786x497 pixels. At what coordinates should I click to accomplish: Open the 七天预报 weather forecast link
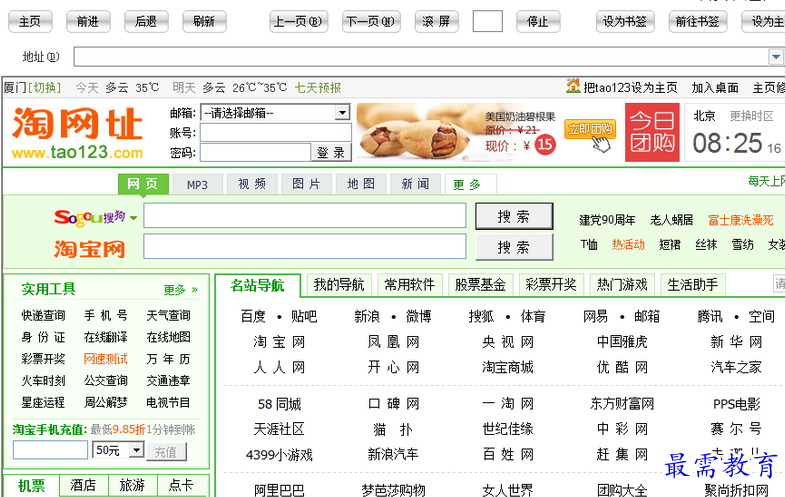(x=318, y=88)
